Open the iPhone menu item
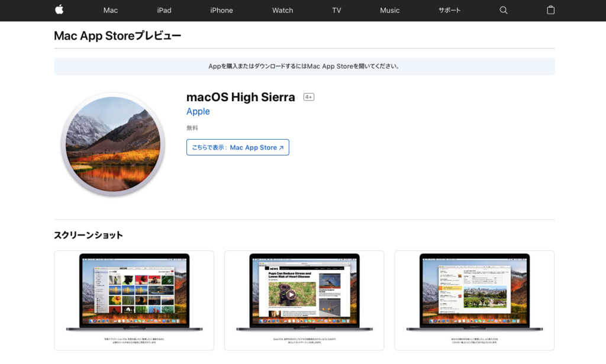The image size is (606, 364). click(221, 11)
